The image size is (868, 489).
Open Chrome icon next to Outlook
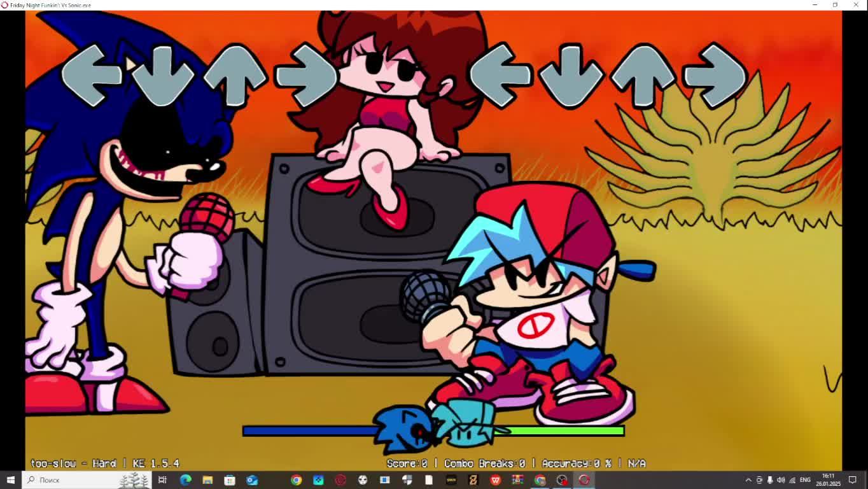point(296,480)
